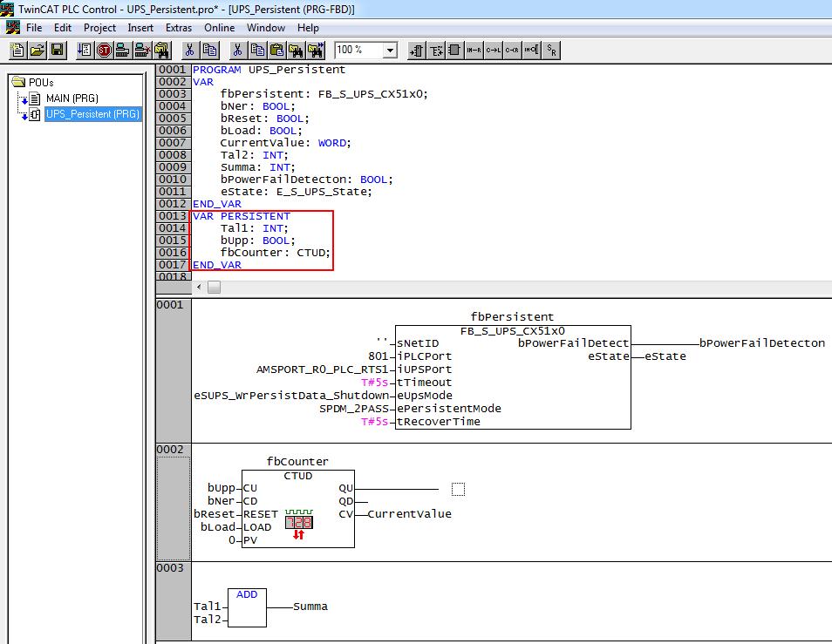
Task: Select the eSUPS_WrPersistData_Shutdown input
Action: 291,396
